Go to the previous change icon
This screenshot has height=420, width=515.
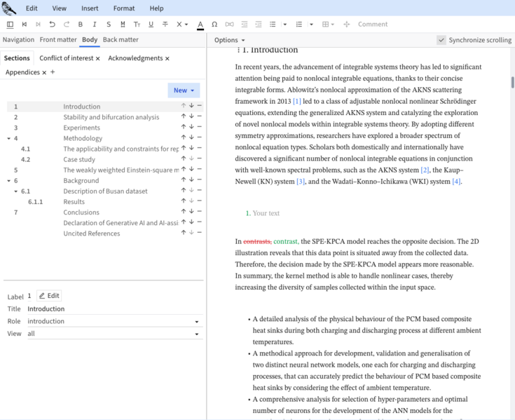[25, 25]
